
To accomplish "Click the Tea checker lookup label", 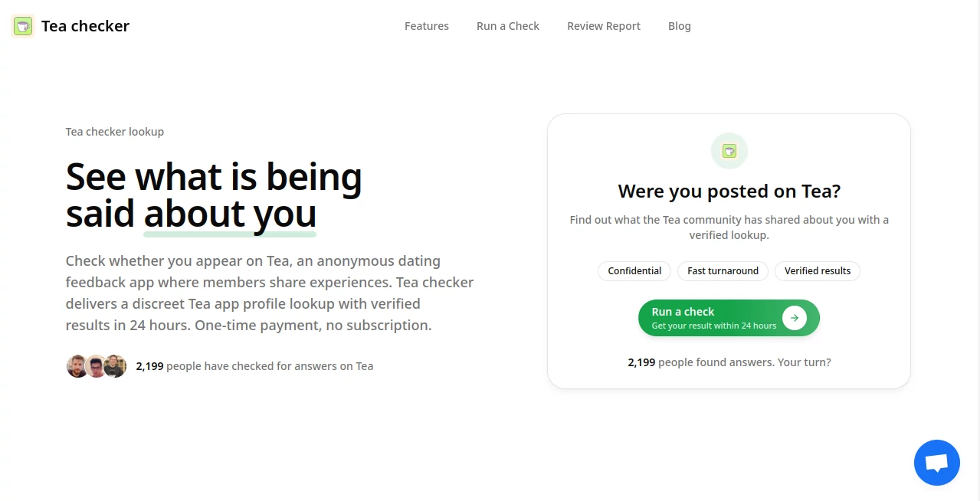I will click(x=114, y=131).
